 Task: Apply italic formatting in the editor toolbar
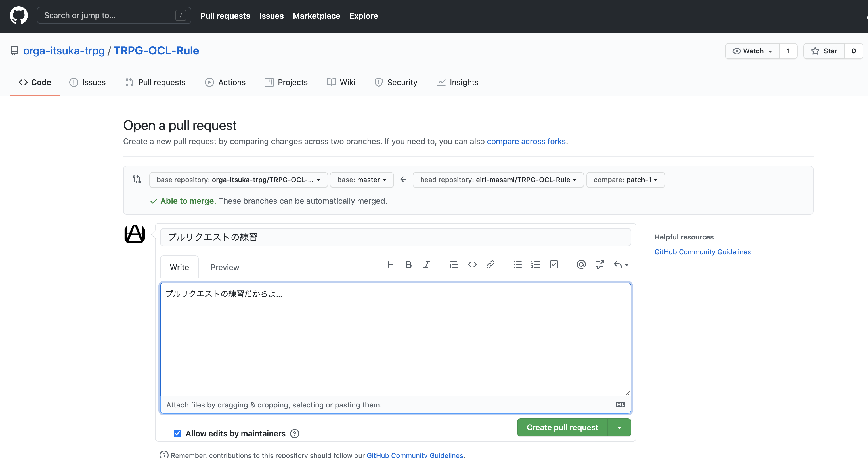[427, 265]
